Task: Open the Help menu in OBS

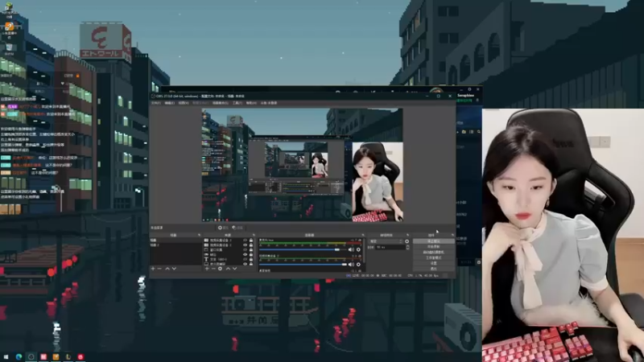Action: pyautogui.click(x=251, y=103)
